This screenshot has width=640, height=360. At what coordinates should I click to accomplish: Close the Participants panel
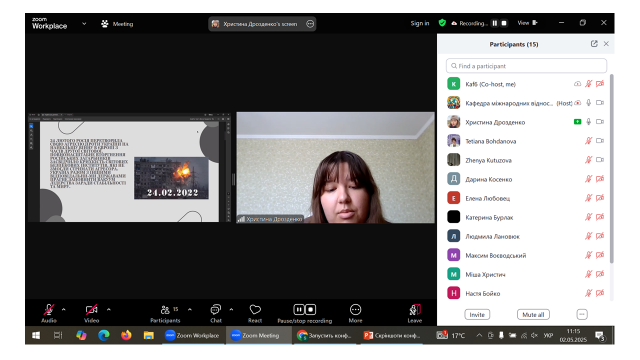606,44
